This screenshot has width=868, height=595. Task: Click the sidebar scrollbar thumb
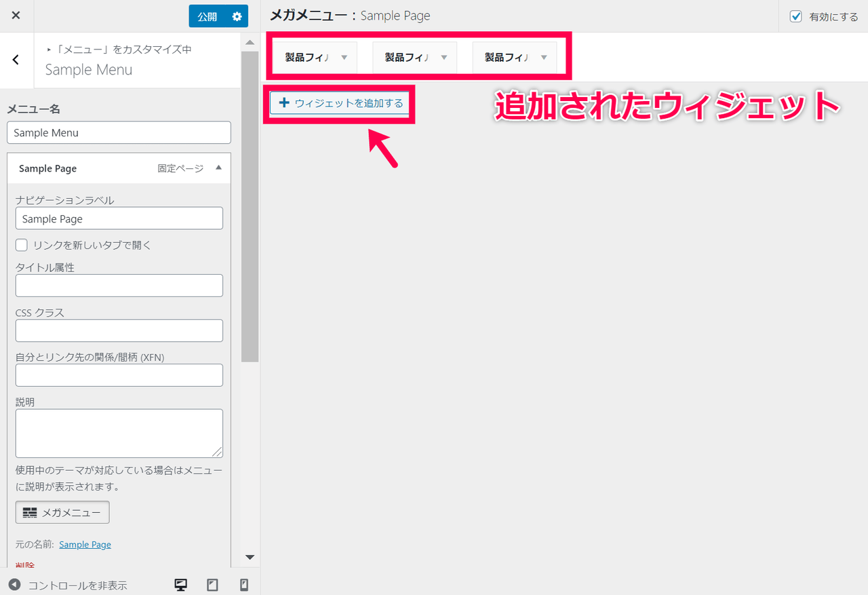250,206
